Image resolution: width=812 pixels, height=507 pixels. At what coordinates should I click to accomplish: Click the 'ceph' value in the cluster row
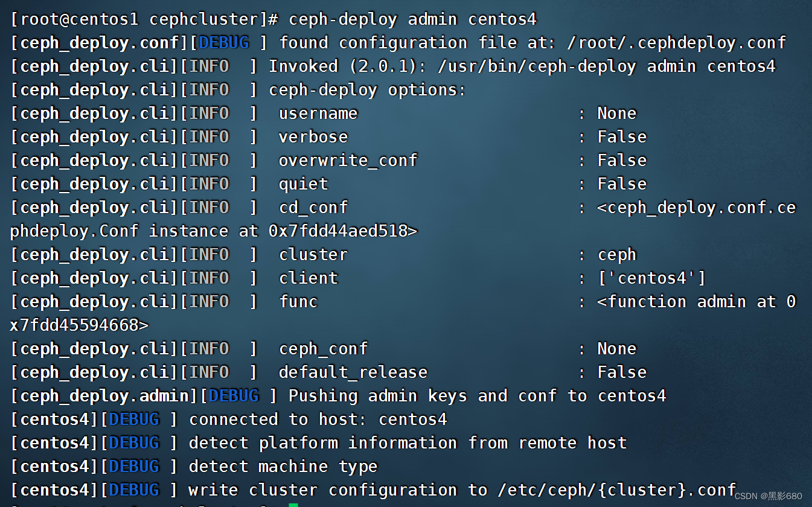617,255
